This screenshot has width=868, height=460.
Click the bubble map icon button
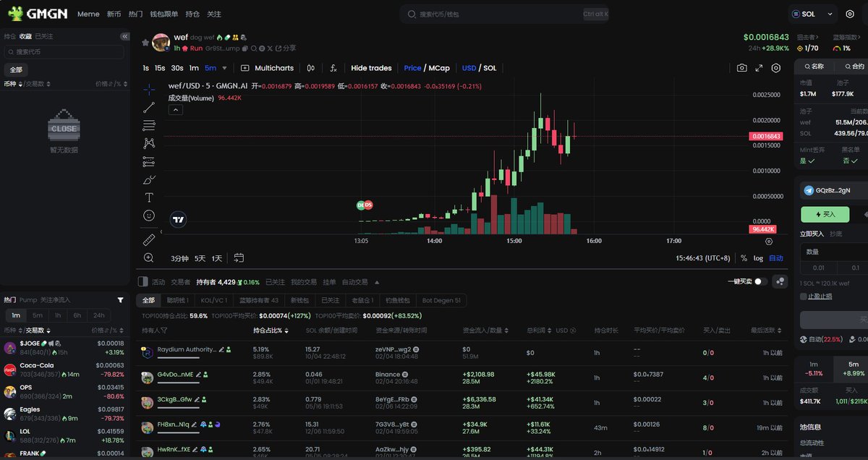click(x=780, y=281)
